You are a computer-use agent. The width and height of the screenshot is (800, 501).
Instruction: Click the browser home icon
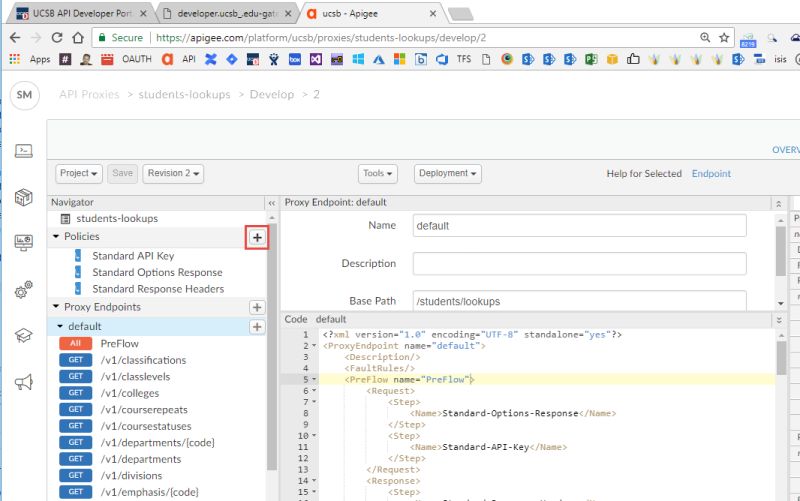[x=78, y=37]
